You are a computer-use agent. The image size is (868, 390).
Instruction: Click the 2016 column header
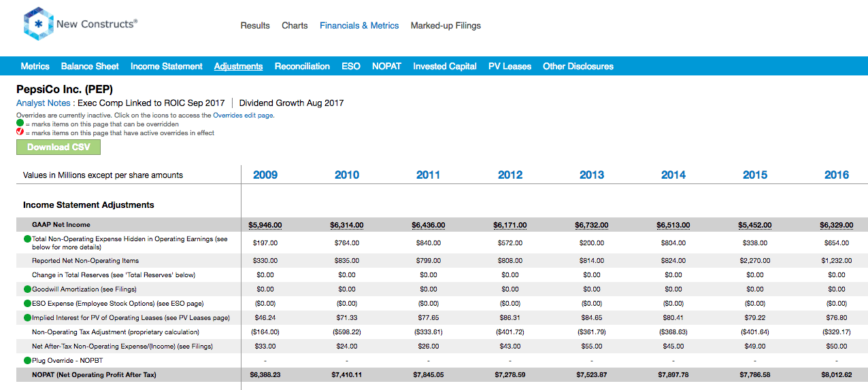click(837, 175)
